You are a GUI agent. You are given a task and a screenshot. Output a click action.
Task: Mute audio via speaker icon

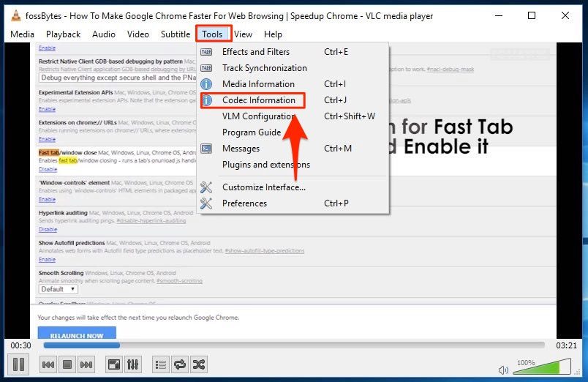tap(504, 370)
